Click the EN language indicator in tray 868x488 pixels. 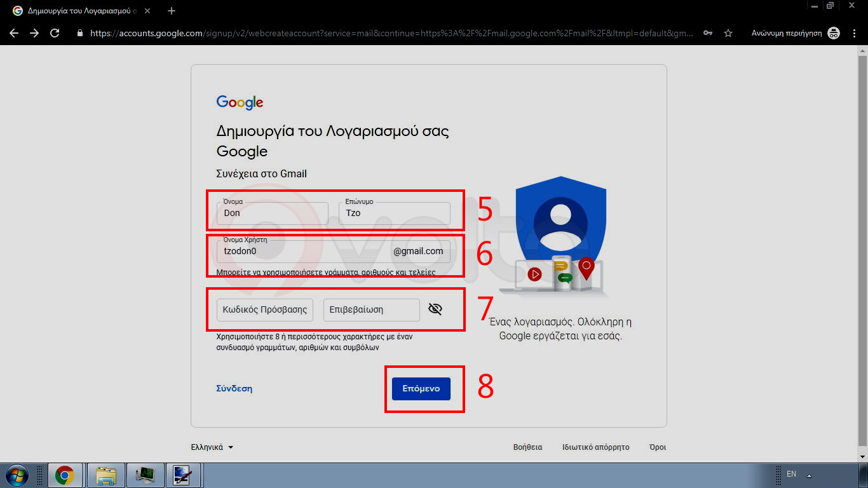pyautogui.click(x=791, y=474)
